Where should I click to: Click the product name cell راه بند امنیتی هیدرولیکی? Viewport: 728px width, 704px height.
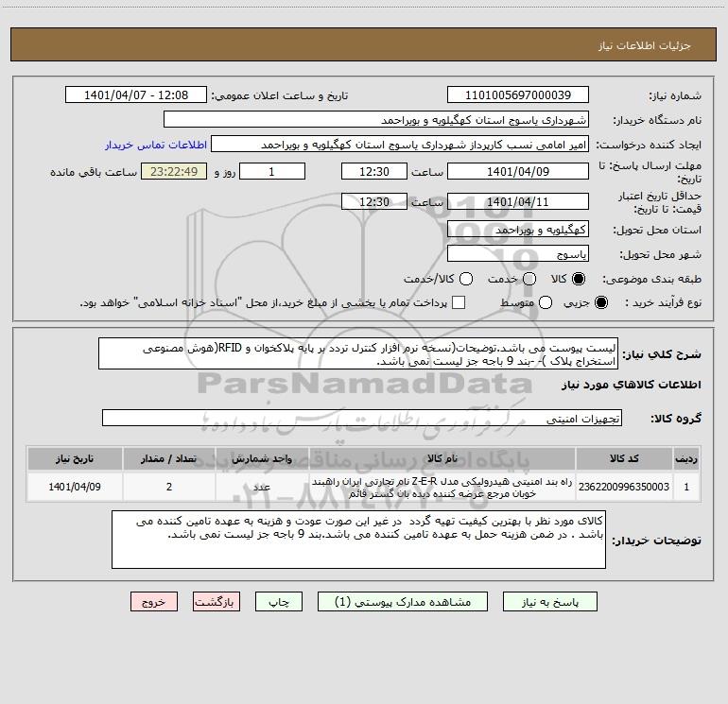(x=442, y=487)
